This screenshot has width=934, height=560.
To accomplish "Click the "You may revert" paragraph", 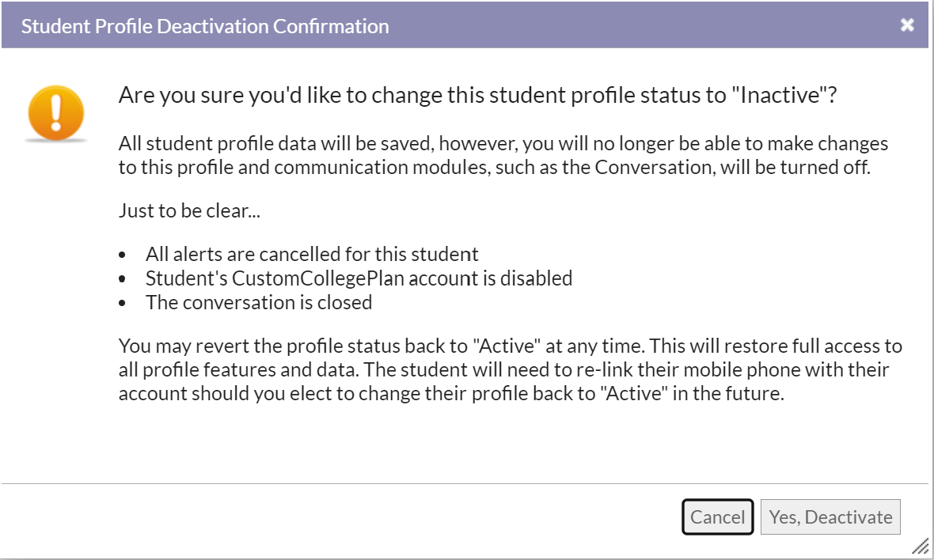I will 511,369.
